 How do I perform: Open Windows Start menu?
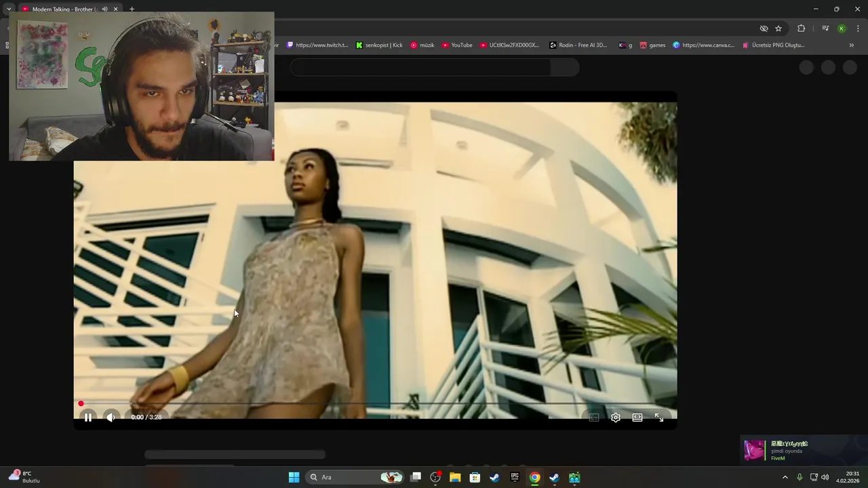(x=294, y=477)
